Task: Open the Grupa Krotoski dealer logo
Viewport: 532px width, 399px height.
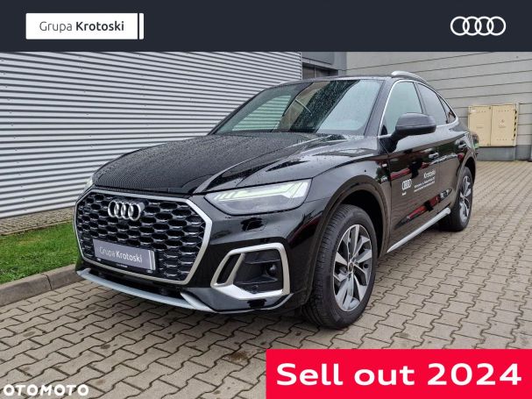Action: (x=85, y=26)
